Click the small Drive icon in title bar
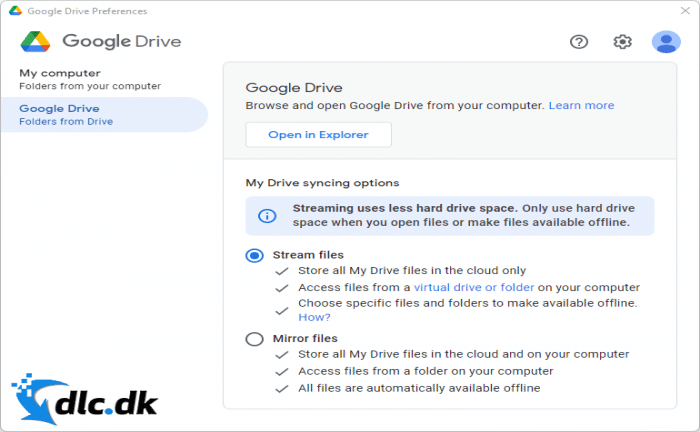This screenshot has width=700, height=432. (15, 11)
